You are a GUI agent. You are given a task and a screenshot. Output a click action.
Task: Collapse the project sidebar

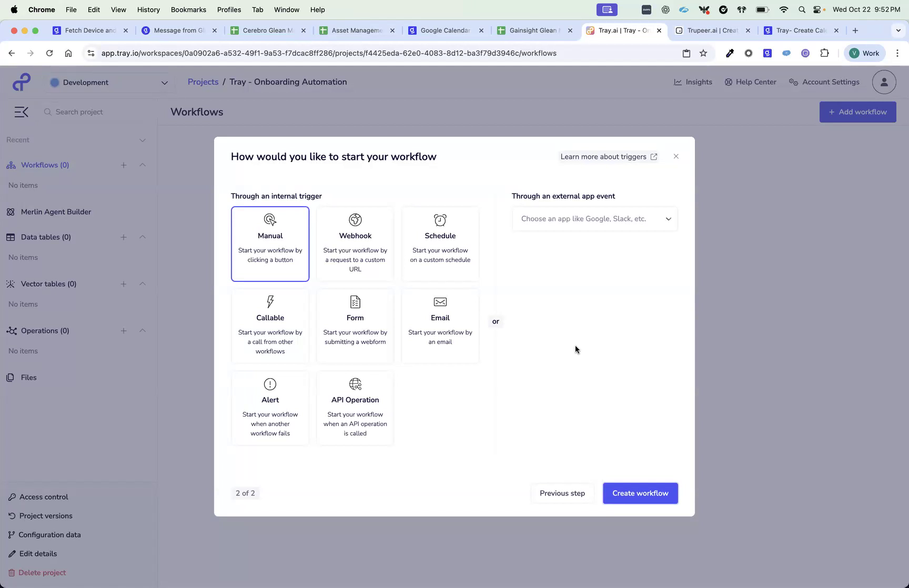tap(21, 111)
